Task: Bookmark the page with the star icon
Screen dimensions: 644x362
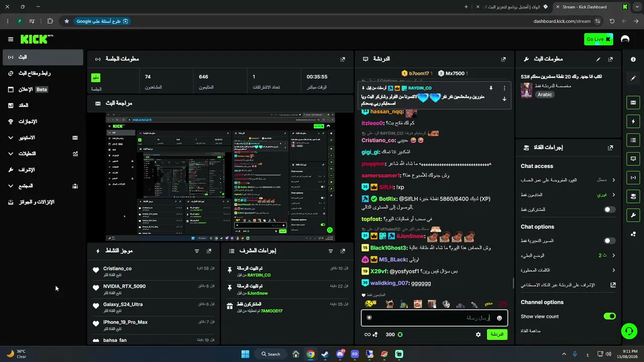Action: point(66,21)
